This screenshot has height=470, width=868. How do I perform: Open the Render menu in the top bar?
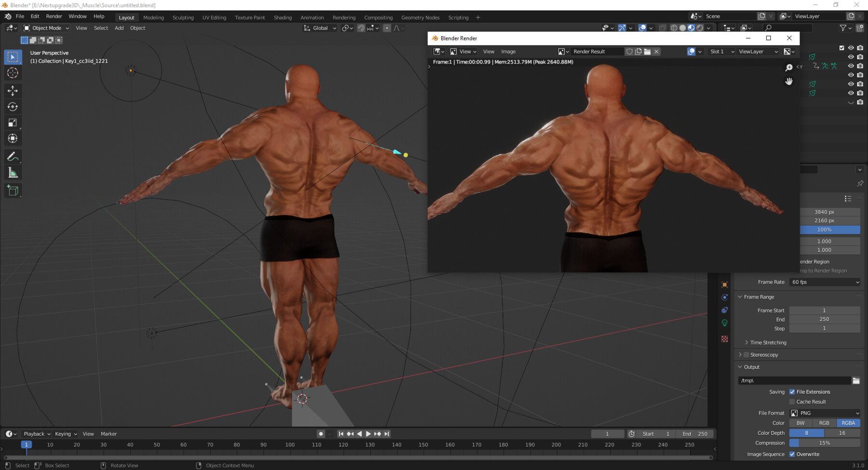[54, 16]
